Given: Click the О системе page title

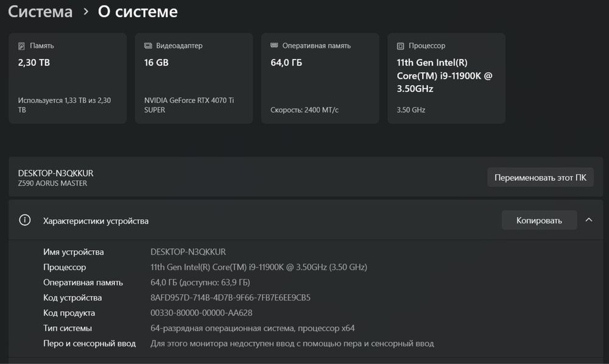Looking at the screenshot, I should pos(138,12).
